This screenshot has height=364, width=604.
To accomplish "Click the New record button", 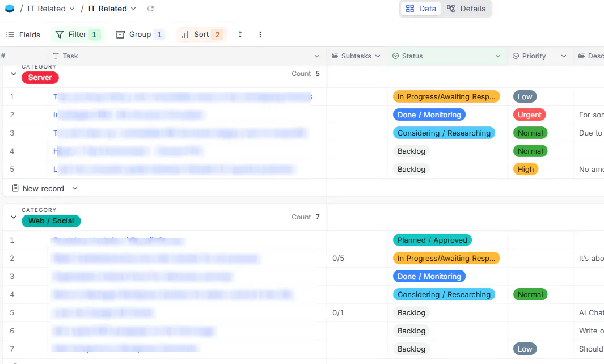I will (x=43, y=188).
